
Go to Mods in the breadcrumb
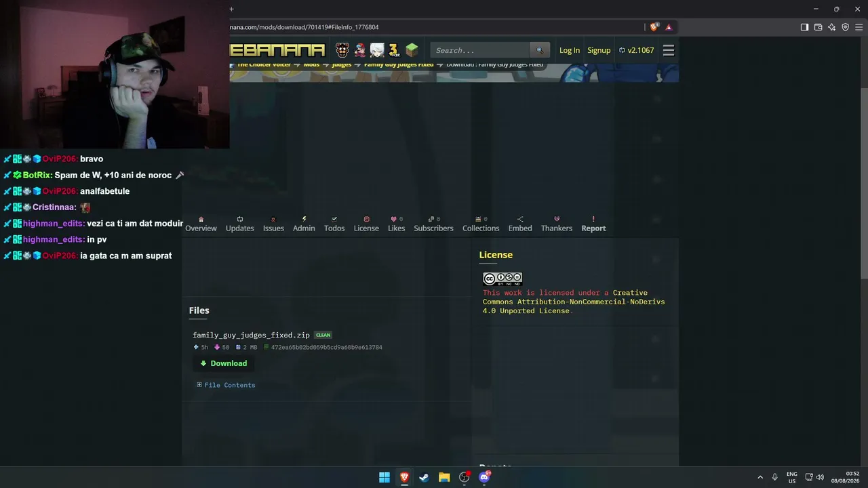(311, 65)
